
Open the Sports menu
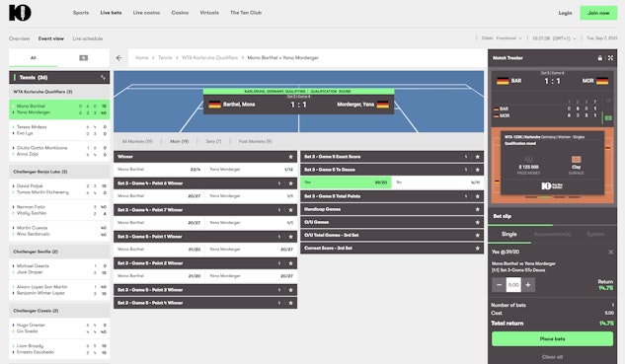81,13
